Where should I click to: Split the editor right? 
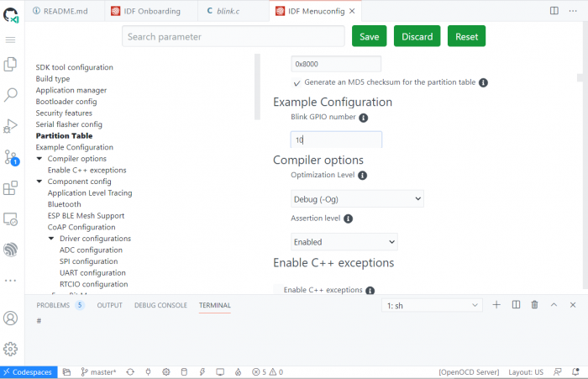tap(554, 11)
